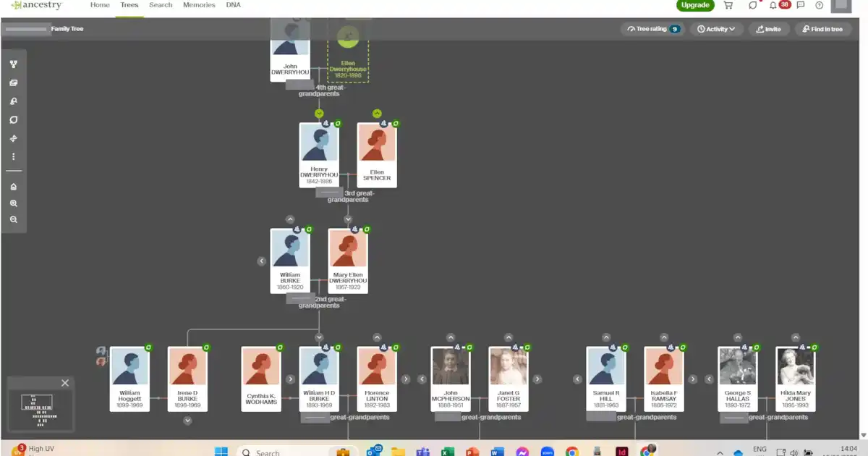Expand ancestors above John McPherson
The image size is (868, 456).
click(451, 337)
